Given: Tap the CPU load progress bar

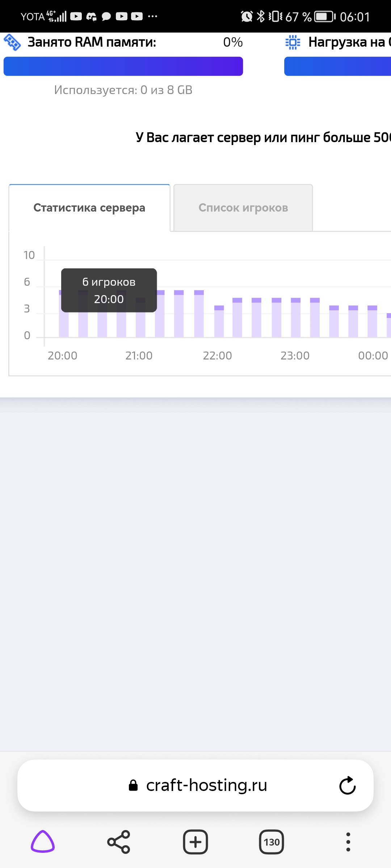Looking at the screenshot, I should pos(337,66).
